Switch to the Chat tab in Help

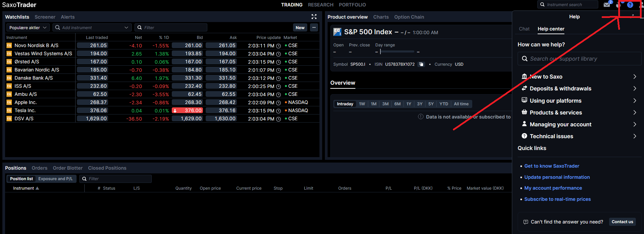[524, 29]
